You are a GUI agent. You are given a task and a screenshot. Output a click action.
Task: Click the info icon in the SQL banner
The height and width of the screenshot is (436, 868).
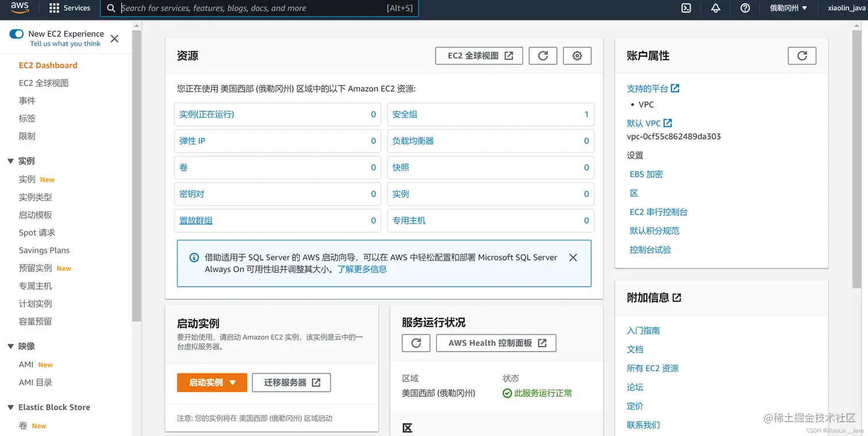[x=194, y=258]
